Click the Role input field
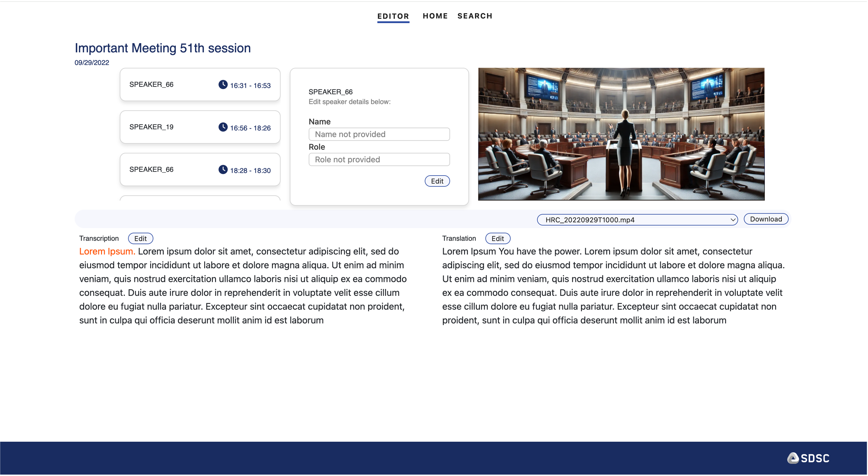Screen dimensions: 868x476 coord(379,159)
